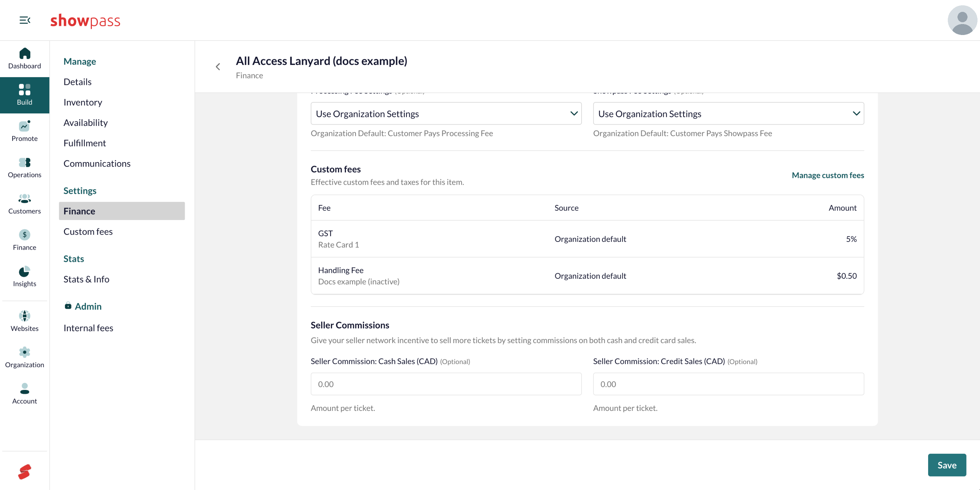Click the Admin lock icon
This screenshot has height=490, width=980.
point(68,306)
